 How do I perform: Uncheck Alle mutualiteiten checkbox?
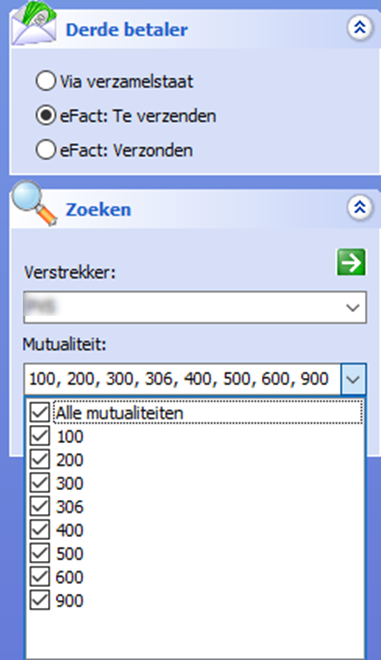pos(40,412)
